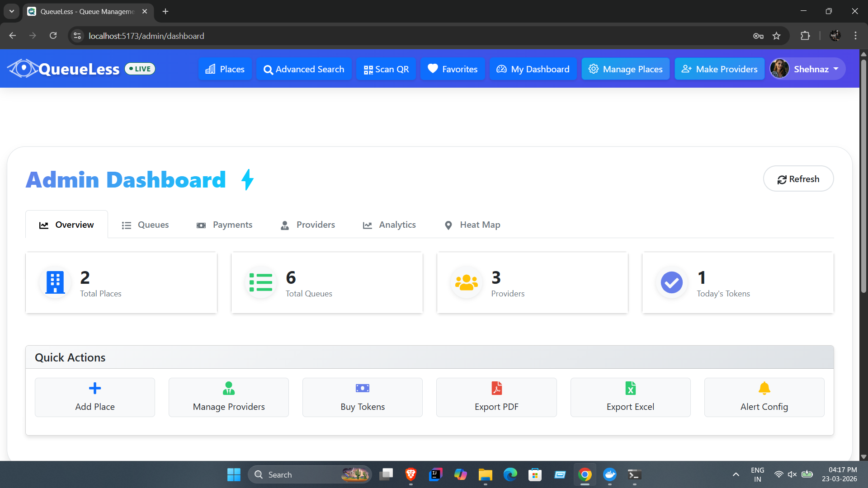Click the green list Total Queues icon
The image size is (868, 488).
point(261,282)
